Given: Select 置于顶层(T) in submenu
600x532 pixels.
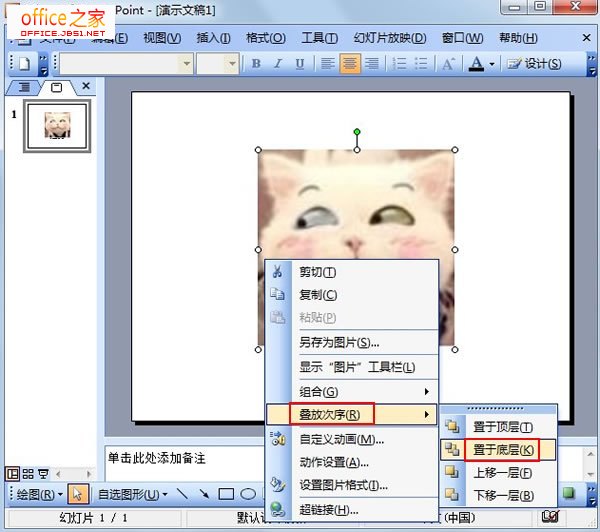Looking at the screenshot, I should pos(498,426).
